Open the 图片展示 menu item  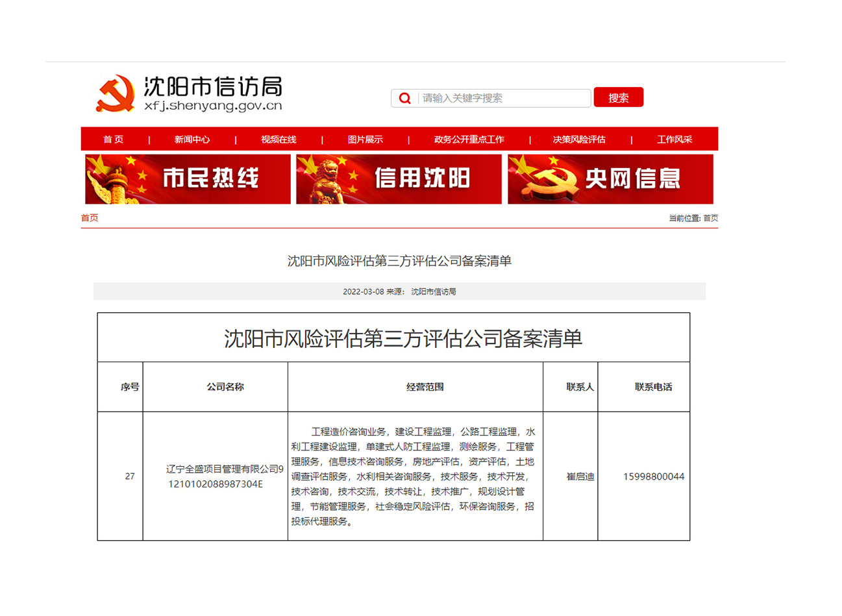click(x=365, y=140)
